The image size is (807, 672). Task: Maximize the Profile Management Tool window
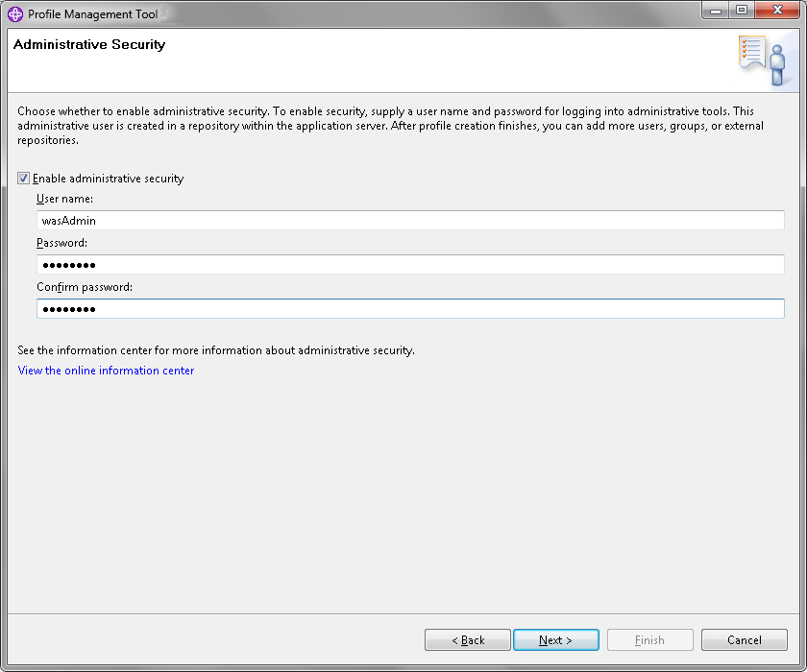pyautogui.click(x=742, y=11)
